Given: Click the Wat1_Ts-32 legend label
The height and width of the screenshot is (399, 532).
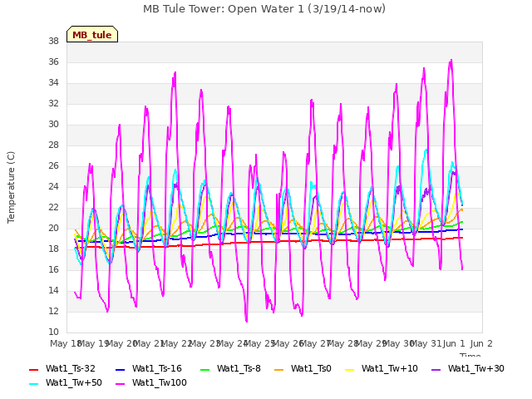Looking at the screenshot, I should (x=70, y=369).
